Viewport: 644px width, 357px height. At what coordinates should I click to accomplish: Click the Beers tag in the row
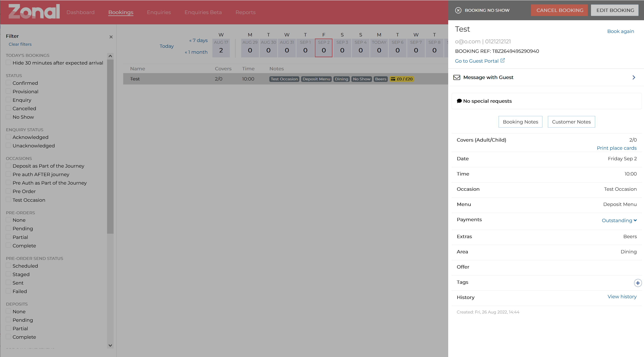[380, 79]
